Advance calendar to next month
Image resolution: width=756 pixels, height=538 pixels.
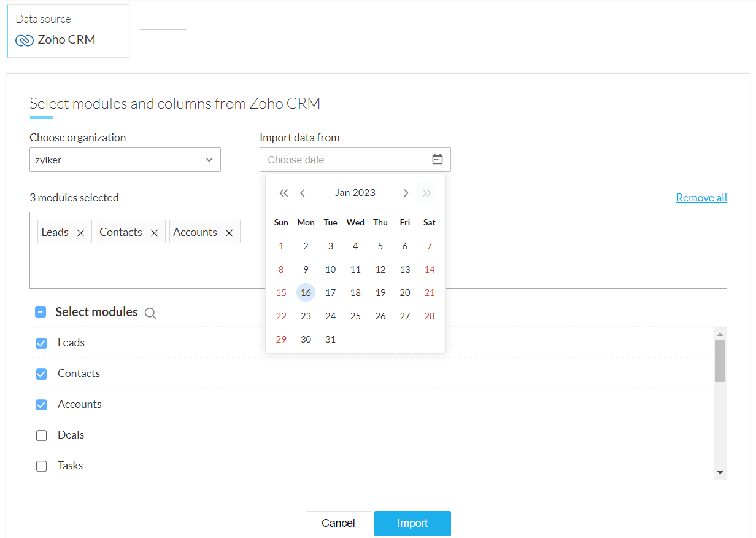(406, 193)
